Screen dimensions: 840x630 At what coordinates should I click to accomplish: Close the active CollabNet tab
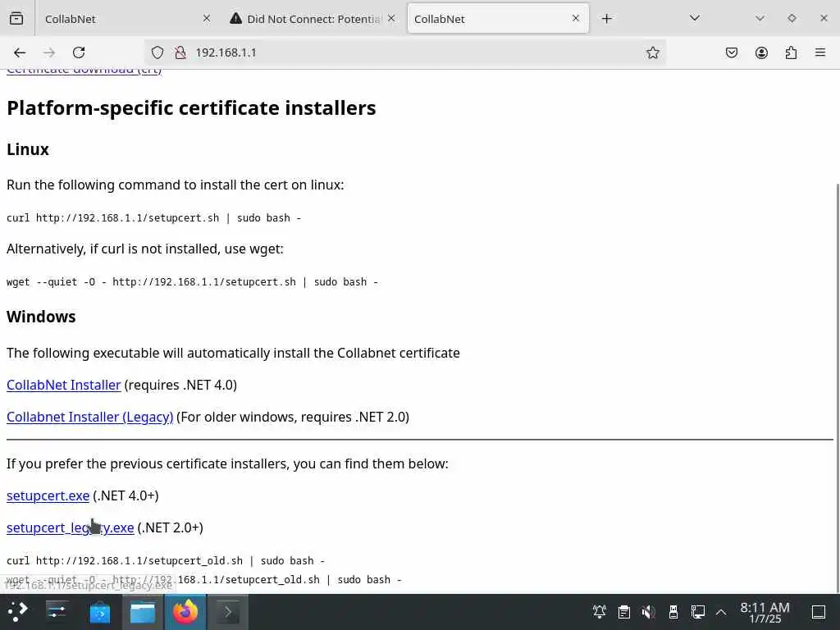click(576, 18)
